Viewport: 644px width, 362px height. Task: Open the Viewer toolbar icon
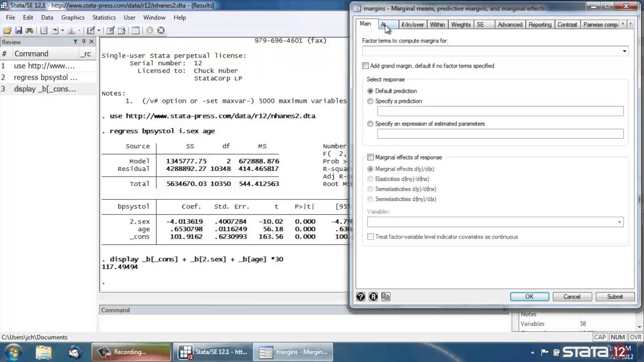pyautogui.click(x=55, y=30)
